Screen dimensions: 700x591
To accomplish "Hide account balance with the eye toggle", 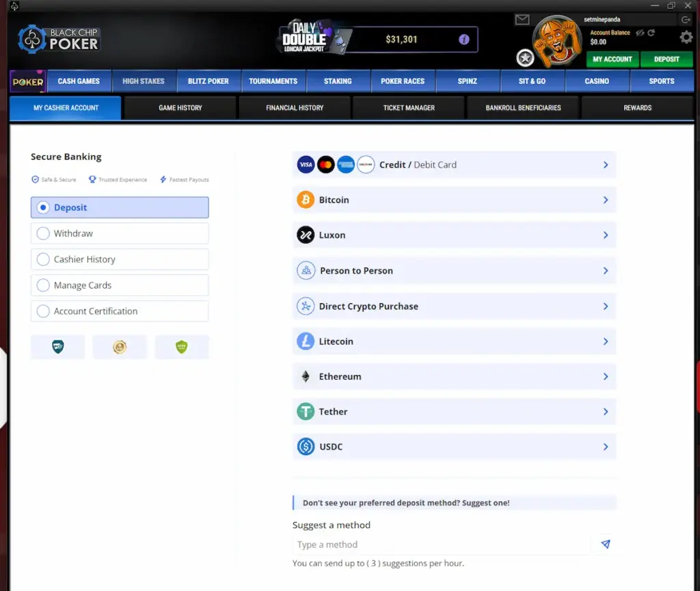I will pos(640,32).
